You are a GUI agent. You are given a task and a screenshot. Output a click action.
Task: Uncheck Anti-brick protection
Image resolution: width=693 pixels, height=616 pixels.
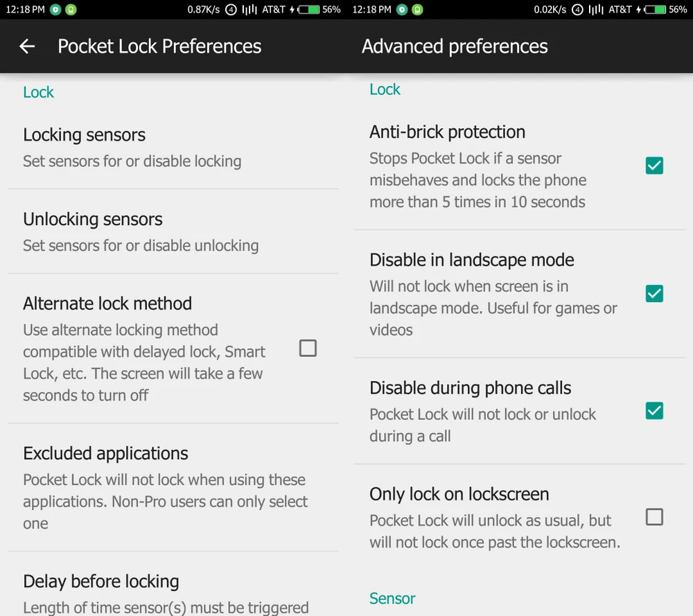(x=654, y=166)
